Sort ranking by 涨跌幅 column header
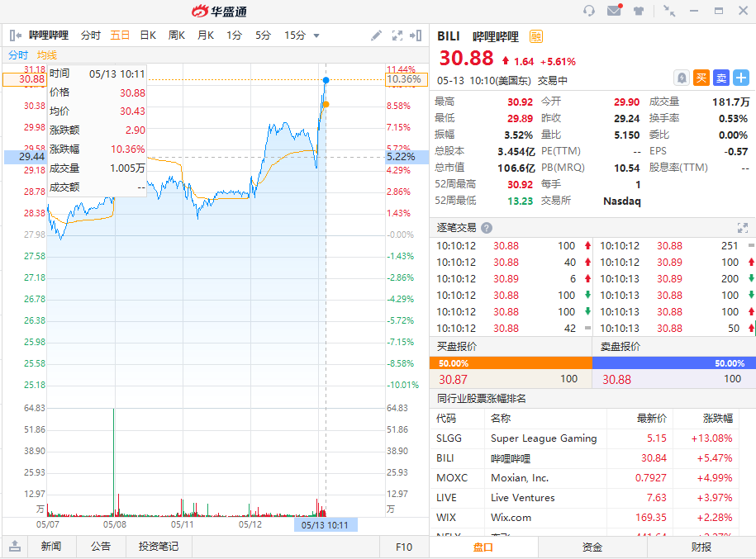 (717, 419)
